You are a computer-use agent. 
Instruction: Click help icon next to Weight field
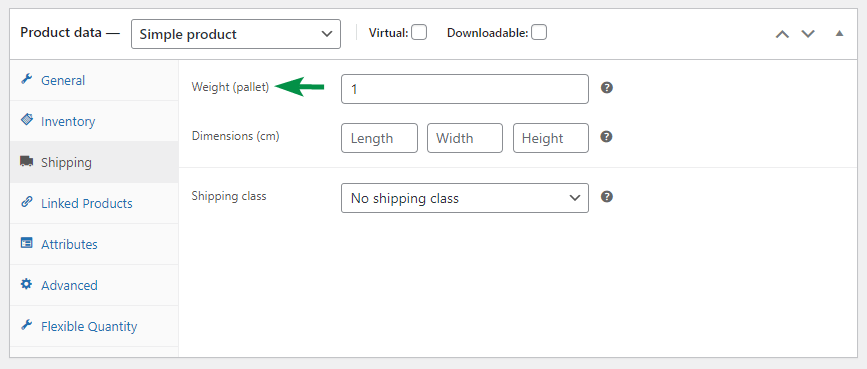tap(607, 88)
